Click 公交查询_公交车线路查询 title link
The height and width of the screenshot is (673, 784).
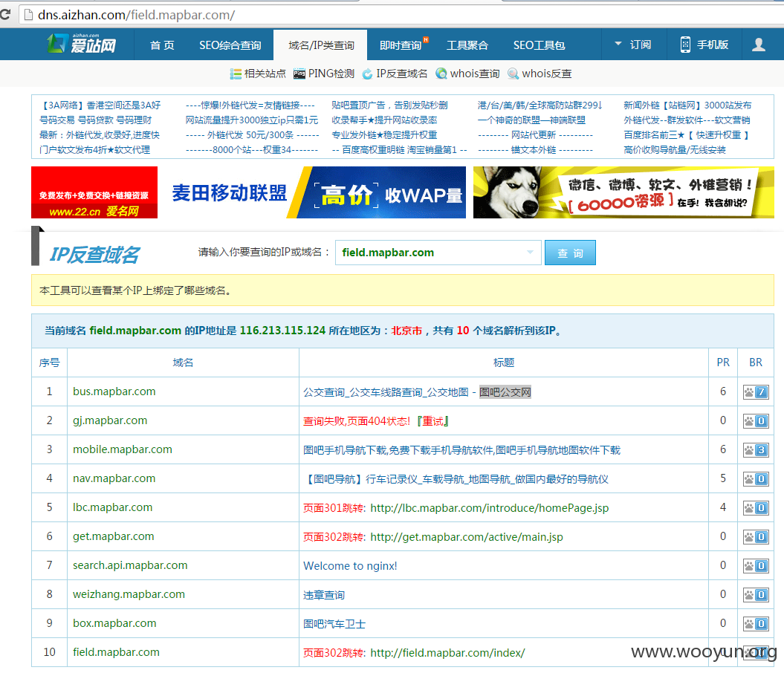click(417, 392)
